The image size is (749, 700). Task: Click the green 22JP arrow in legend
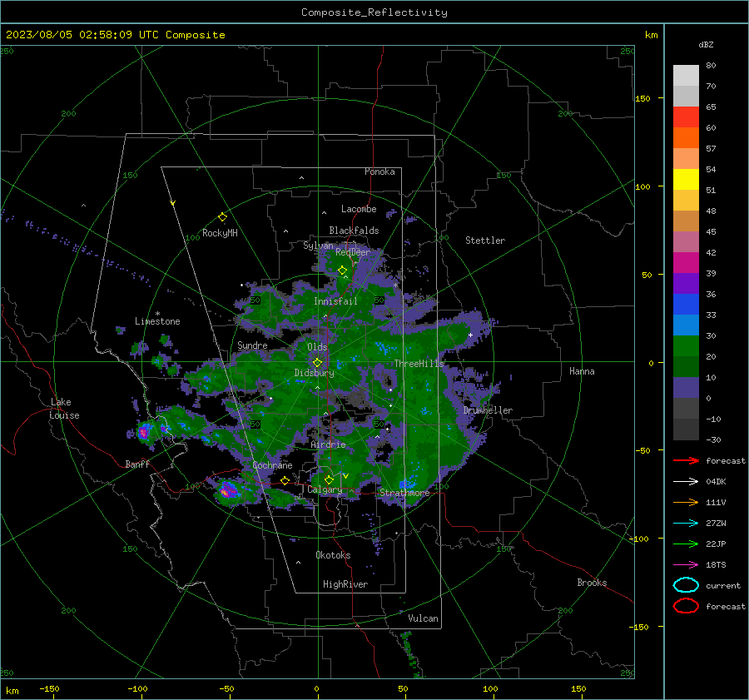(686, 544)
